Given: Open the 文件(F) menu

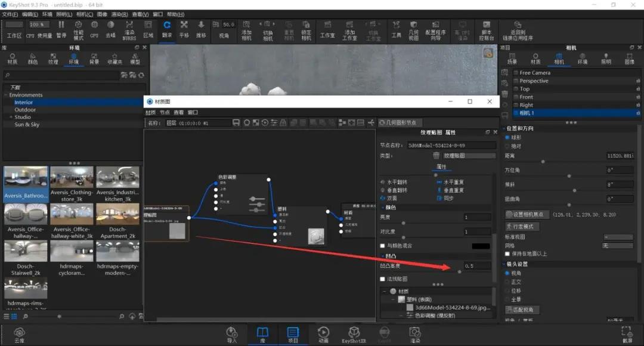Looking at the screenshot, I should tap(10, 14).
